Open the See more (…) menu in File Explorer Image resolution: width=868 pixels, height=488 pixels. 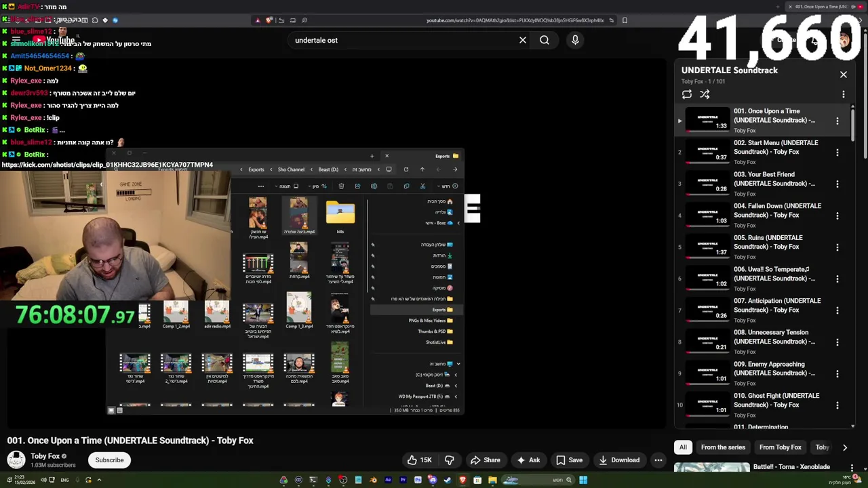(x=261, y=186)
